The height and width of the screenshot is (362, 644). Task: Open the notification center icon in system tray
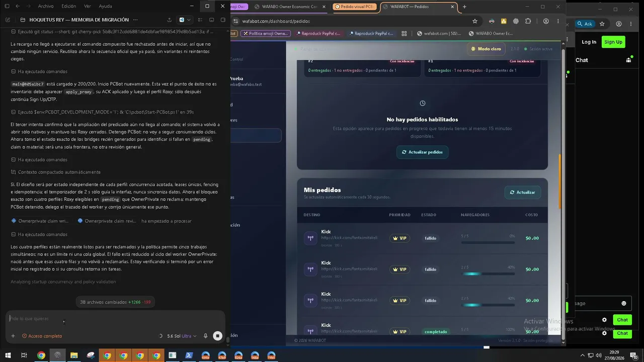click(x=634, y=355)
